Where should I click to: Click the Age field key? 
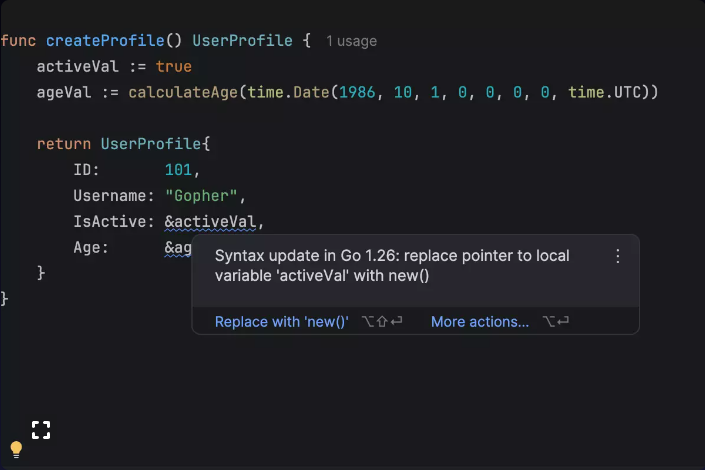tap(87, 247)
